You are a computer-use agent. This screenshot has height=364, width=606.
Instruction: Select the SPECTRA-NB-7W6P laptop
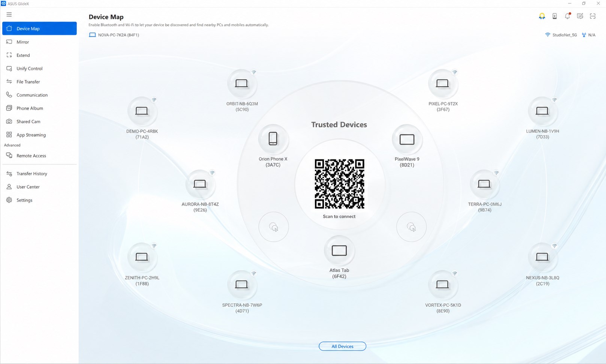pos(242,285)
